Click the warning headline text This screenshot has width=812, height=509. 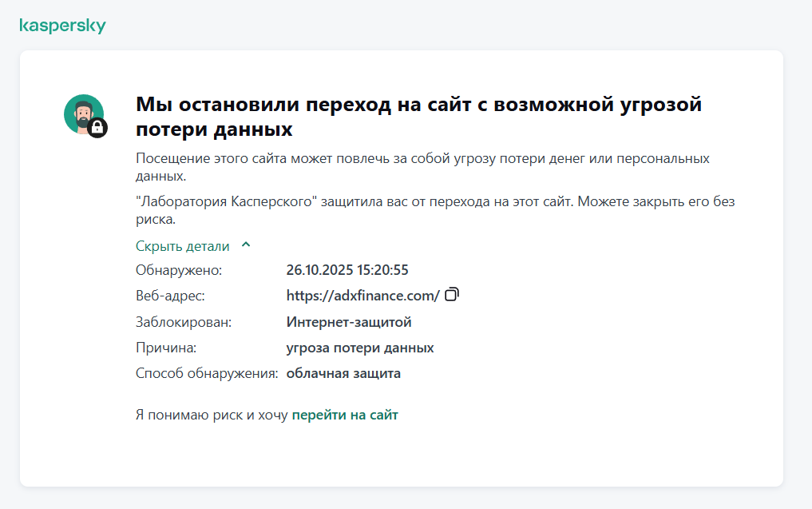(418, 116)
